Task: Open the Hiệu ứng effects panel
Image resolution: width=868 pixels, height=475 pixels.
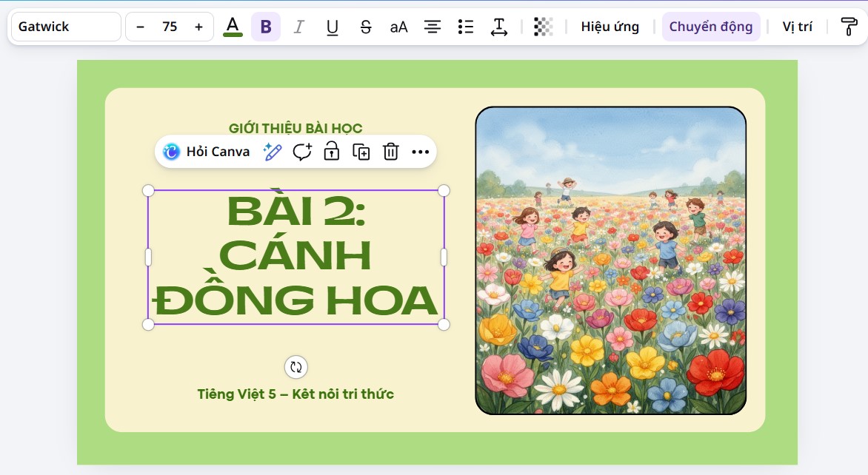Action: (x=609, y=27)
